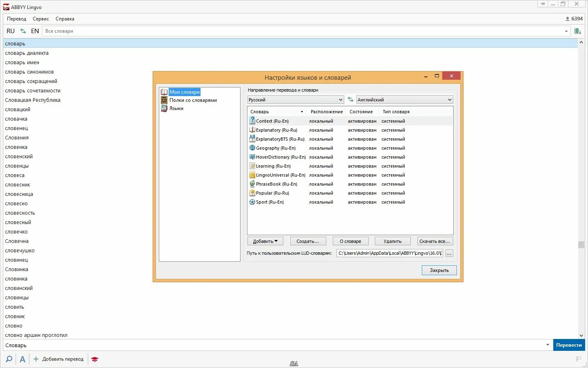Select word 'словарь синонимов' in the list
588x368 pixels.
(29, 72)
